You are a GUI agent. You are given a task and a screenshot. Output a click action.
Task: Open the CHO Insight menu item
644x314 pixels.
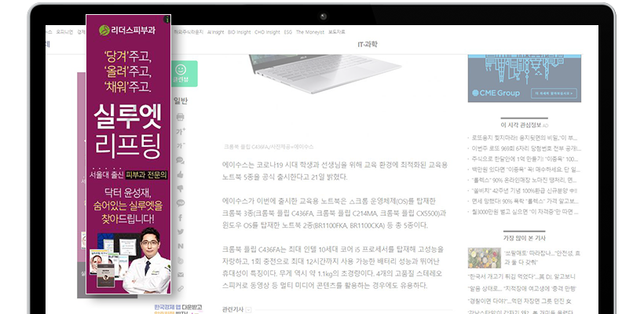click(x=267, y=32)
